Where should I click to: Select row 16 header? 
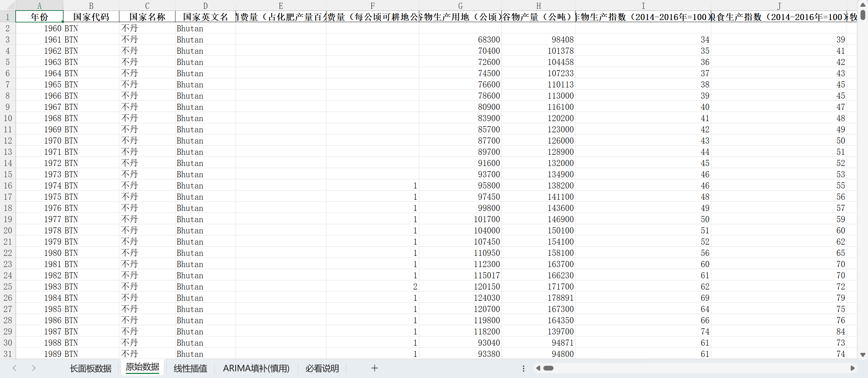point(7,185)
